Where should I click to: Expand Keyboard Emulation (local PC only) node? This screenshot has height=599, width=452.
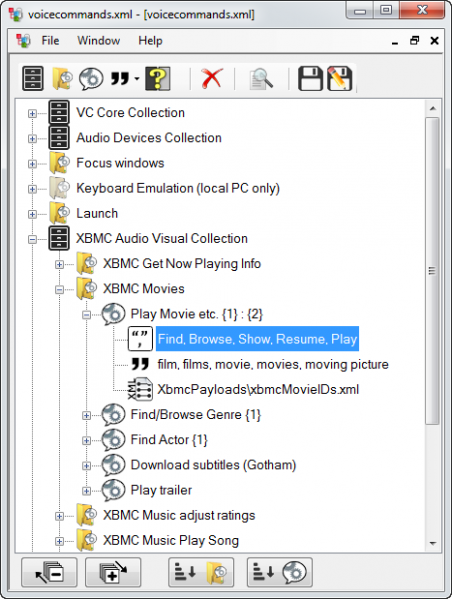click(x=32, y=189)
